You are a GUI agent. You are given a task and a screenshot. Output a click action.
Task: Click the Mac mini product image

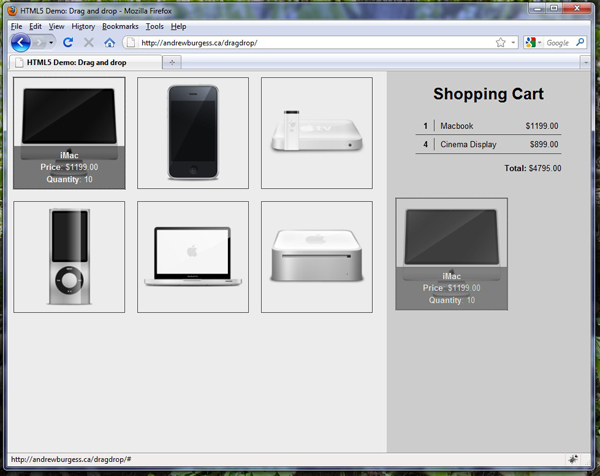pos(317,257)
